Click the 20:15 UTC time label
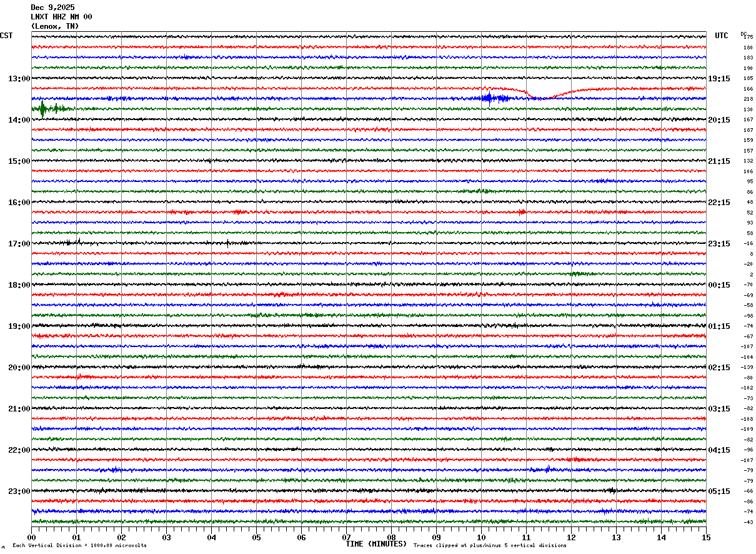The image size is (756, 554). pyautogui.click(x=719, y=120)
